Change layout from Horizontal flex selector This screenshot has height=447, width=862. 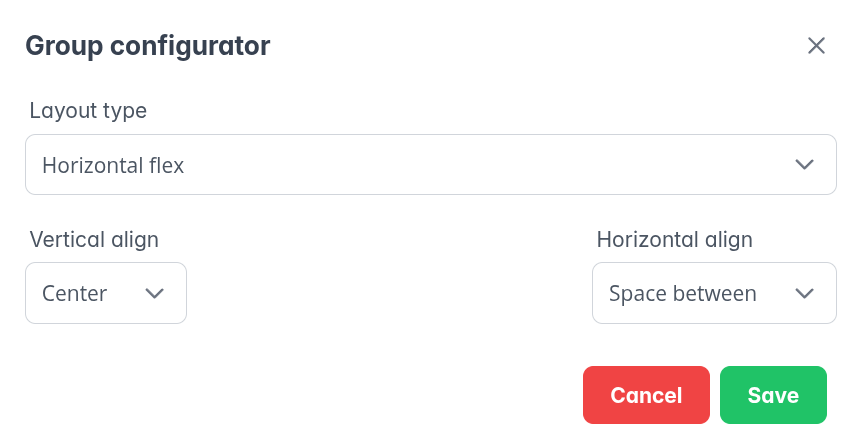[x=430, y=165]
